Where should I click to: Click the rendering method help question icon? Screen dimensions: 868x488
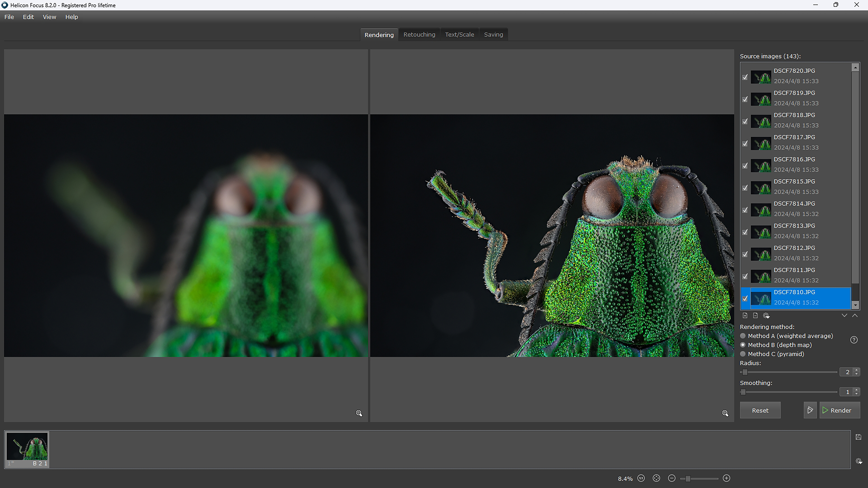click(x=853, y=340)
